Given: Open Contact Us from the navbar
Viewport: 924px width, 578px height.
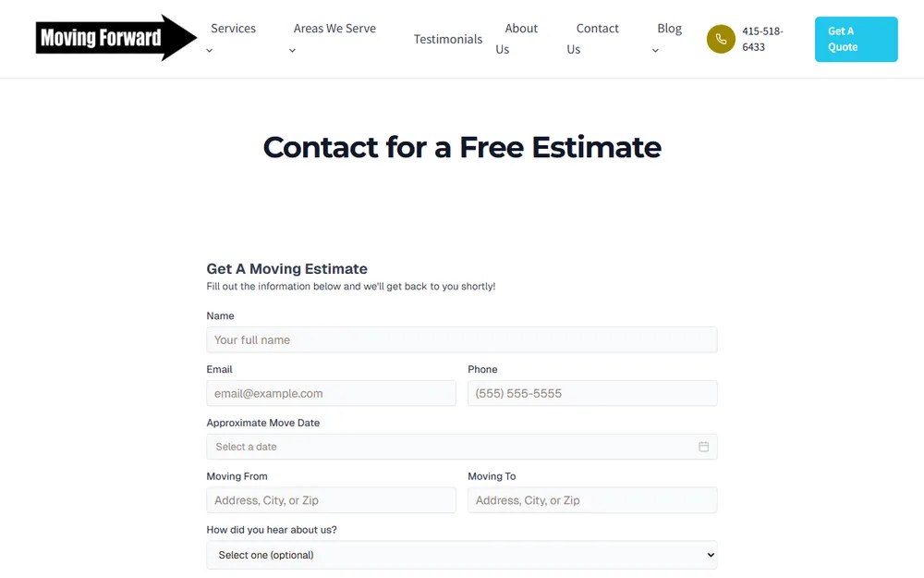Looking at the screenshot, I should [593, 39].
